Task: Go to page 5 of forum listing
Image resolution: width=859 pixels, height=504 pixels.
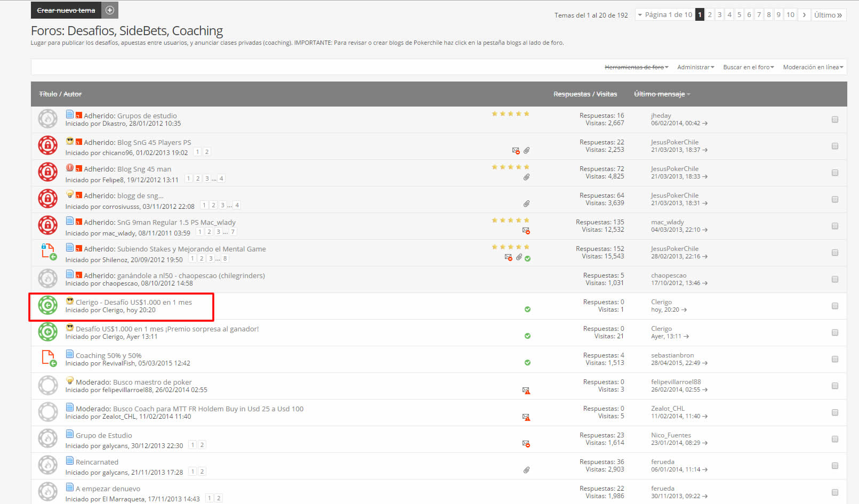Action: pyautogui.click(x=739, y=15)
